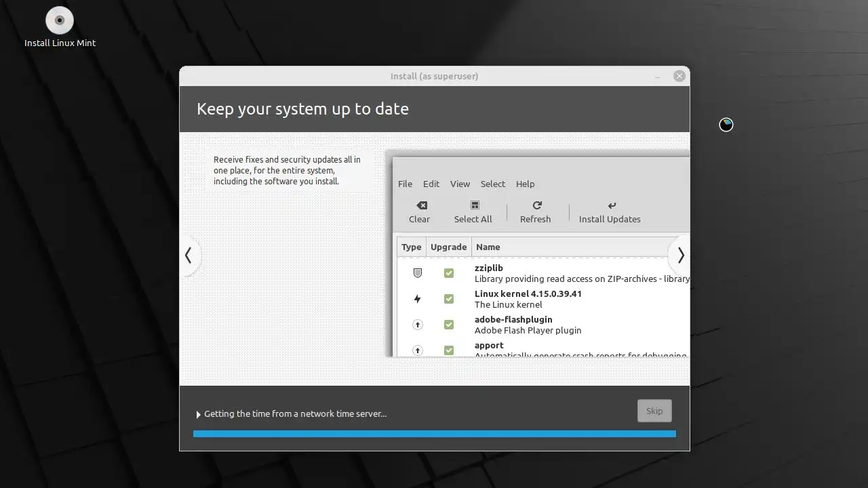Image resolution: width=868 pixels, height=488 pixels.
Task: Select the zziplib package name
Action: coord(489,268)
